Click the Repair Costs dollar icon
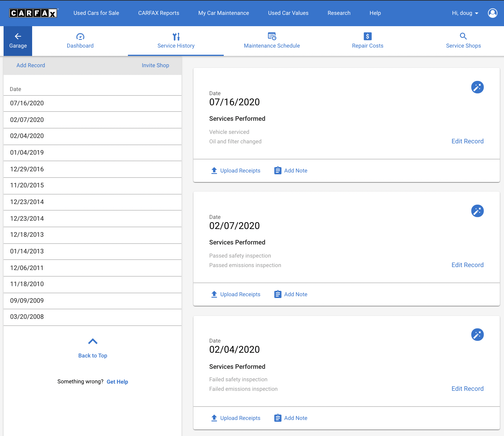 (x=368, y=36)
